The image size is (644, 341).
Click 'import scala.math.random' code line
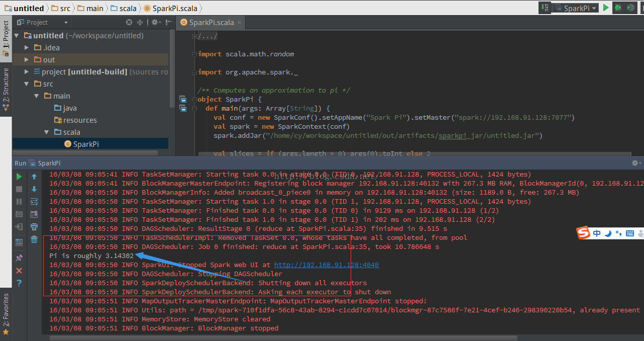pyautogui.click(x=246, y=54)
